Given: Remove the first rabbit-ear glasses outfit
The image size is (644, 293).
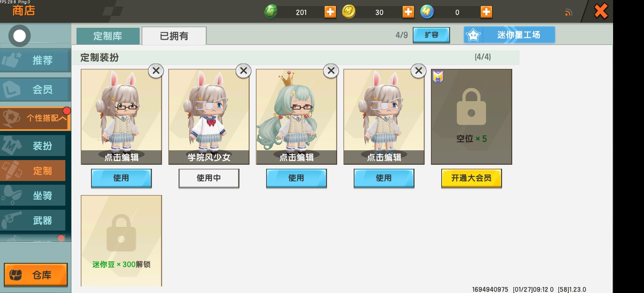Looking at the screenshot, I should (156, 71).
